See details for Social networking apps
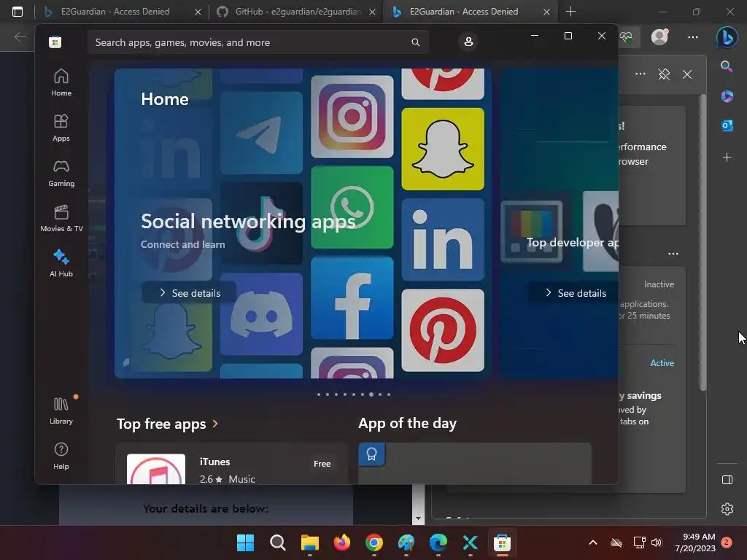 189,293
